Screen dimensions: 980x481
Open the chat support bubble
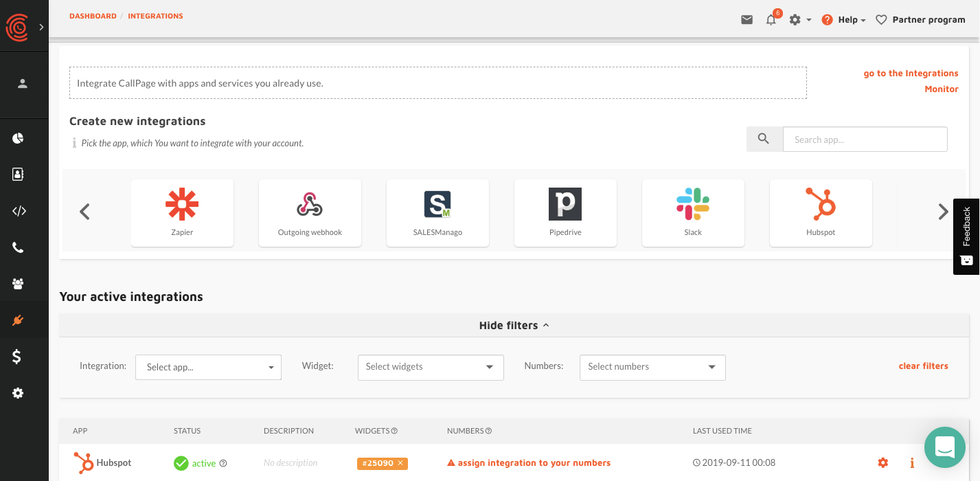(x=945, y=447)
